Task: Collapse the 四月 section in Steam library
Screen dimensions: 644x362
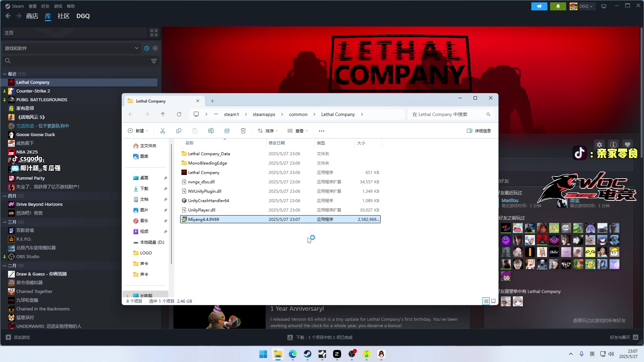Action: click(x=5, y=196)
